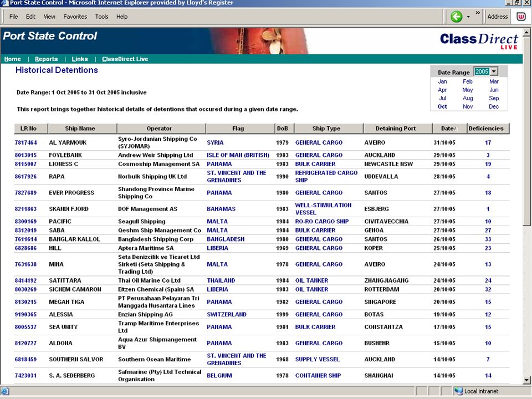Open the 33 deficiencies link for BANGLAR KALLOL

pyautogui.click(x=488, y=239)
